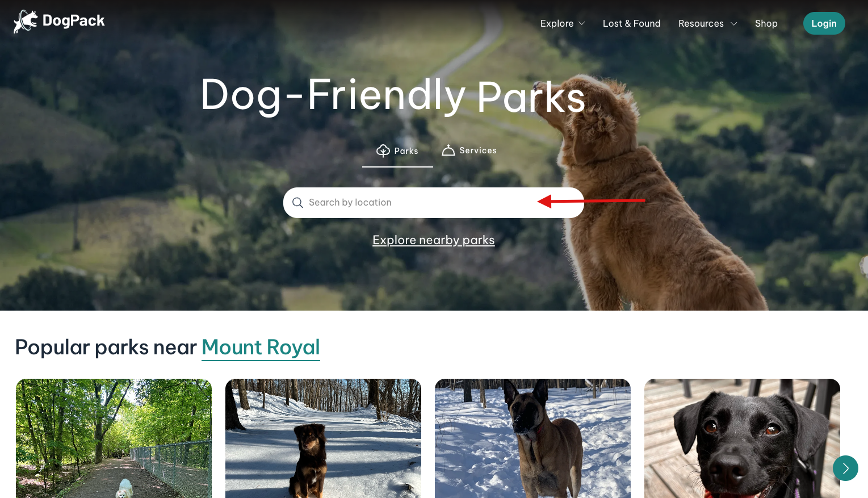Image resolution: width=868 pixels, height=498 pixels.
Task: Click the tree icon beside Parks
Action: point(383,150)
